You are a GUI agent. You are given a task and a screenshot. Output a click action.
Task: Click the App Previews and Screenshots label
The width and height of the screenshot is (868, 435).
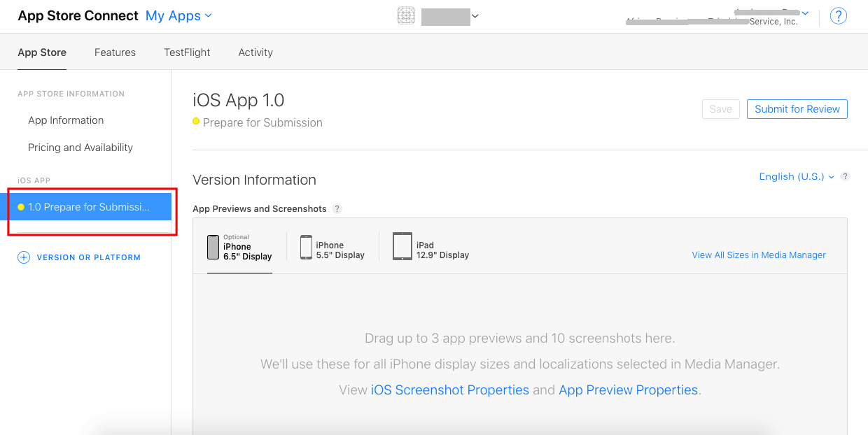(x=260, y=208)
